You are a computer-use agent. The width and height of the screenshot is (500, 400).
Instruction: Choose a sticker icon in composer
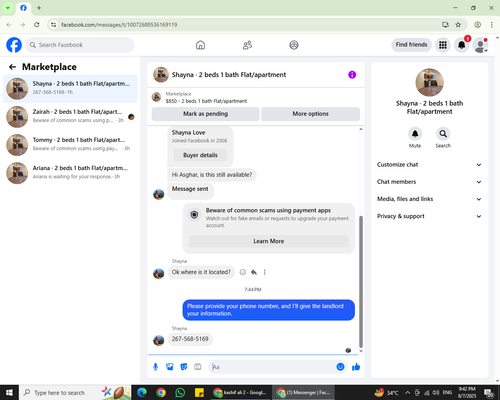point(184,367)
